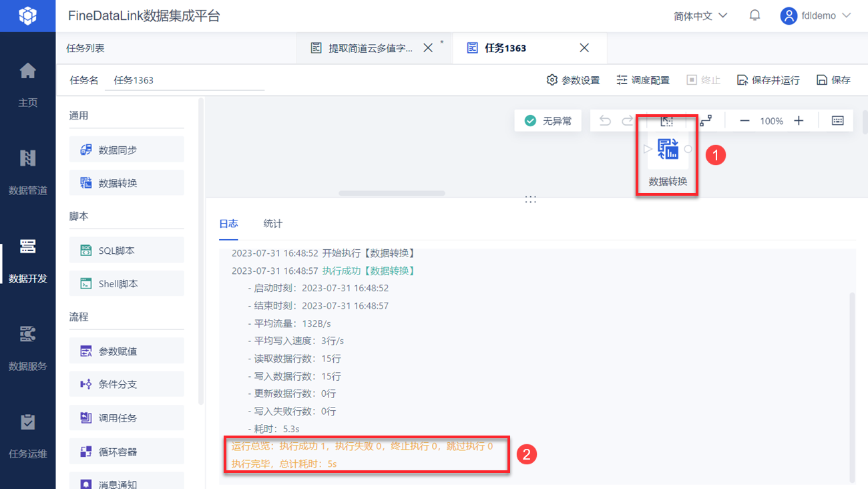Select 数据同步 node from palette
Screen dimensions: 868x489
(127, 150)
